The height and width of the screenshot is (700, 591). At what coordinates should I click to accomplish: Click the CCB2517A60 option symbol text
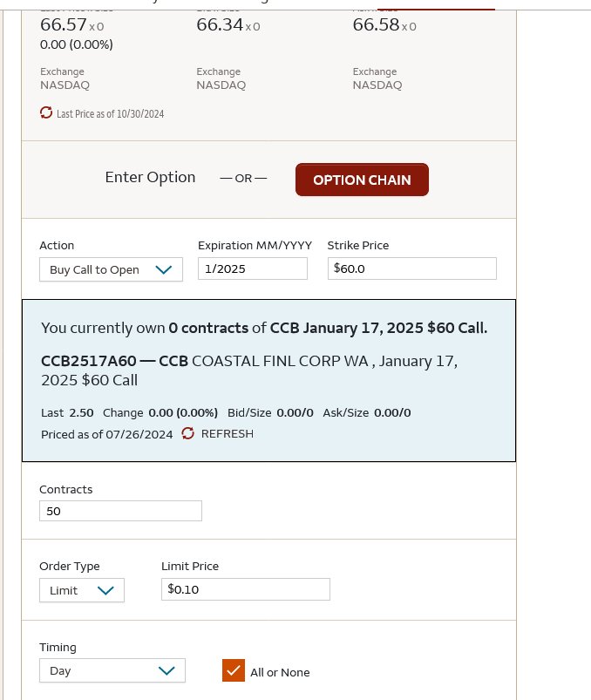(x=88, y=361)
